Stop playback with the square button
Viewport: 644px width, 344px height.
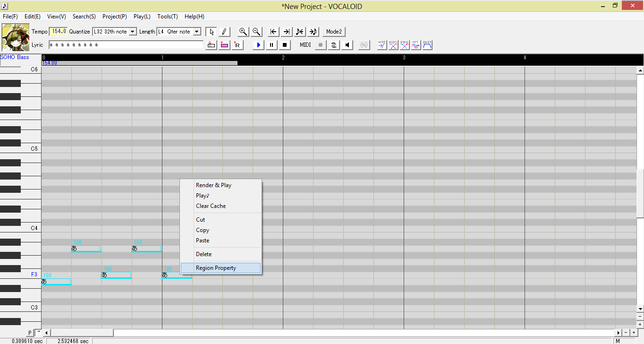pos(284,45)
